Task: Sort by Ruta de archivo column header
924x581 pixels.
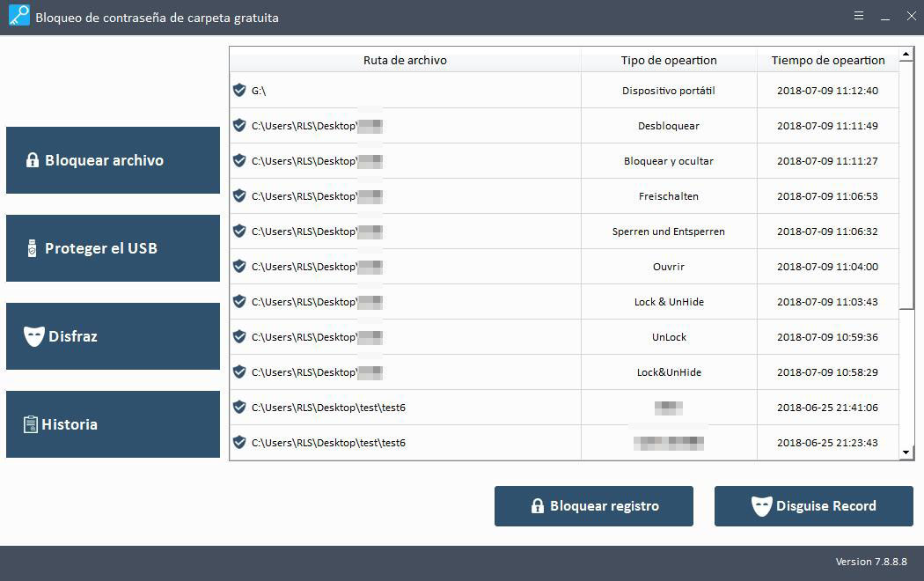Action: (405, 60)
